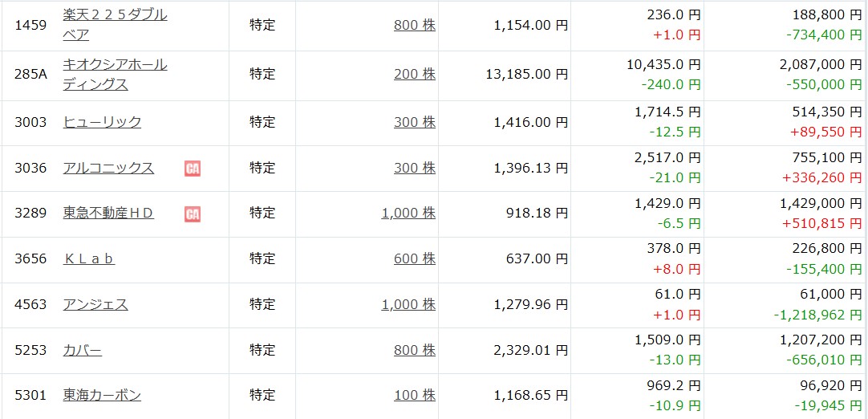This screenshot has width=868, height=419.
Task: Click the 600 株 quantity for ＫＬａｂ
Action: (414, 258)
